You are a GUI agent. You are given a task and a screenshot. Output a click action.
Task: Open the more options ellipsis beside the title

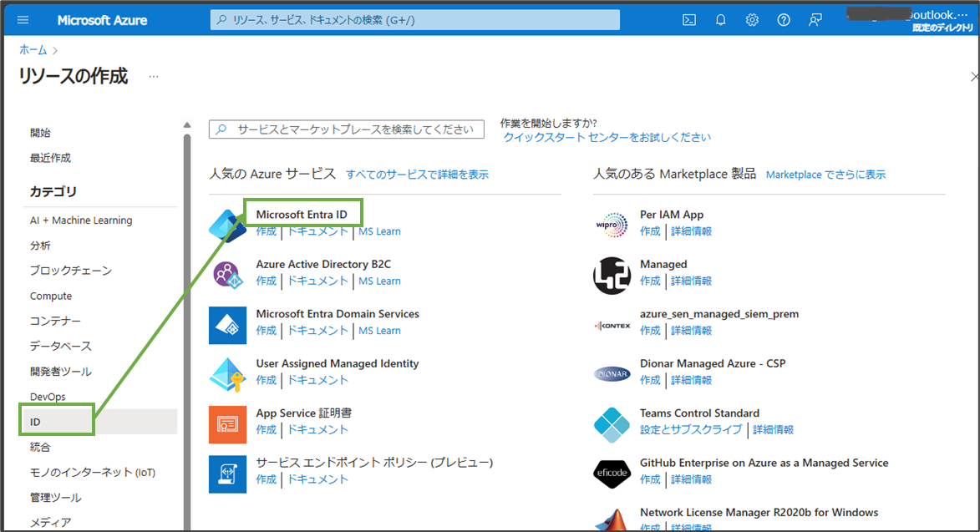pos(154,76)
